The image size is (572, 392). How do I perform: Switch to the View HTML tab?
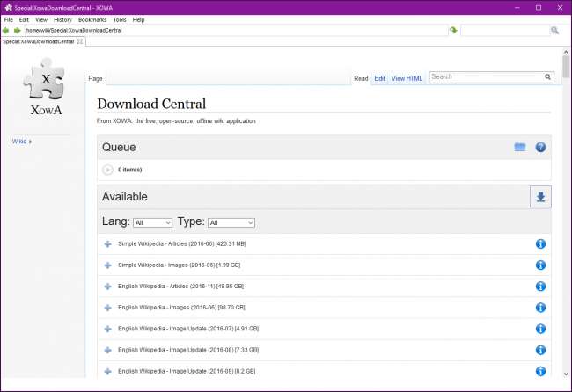(x=407, y=78)
